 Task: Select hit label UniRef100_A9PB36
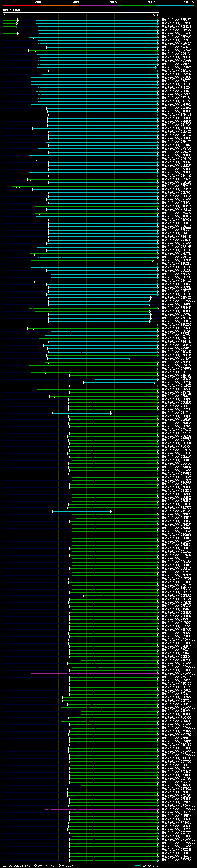click(x=176, y=122)
